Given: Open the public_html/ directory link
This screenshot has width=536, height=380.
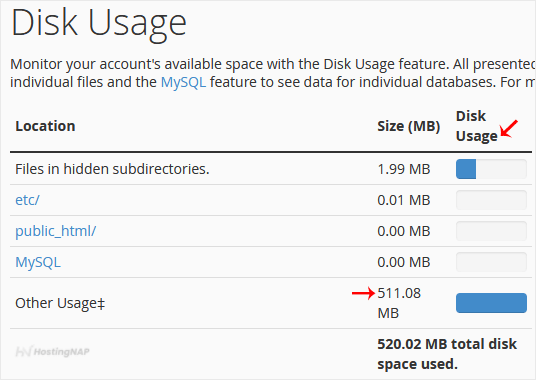Looking at the screenshot, I should [56, 231].
